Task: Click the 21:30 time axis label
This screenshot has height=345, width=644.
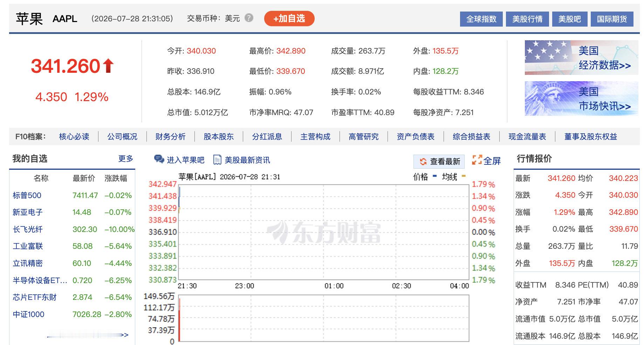Action: point(187,286)
